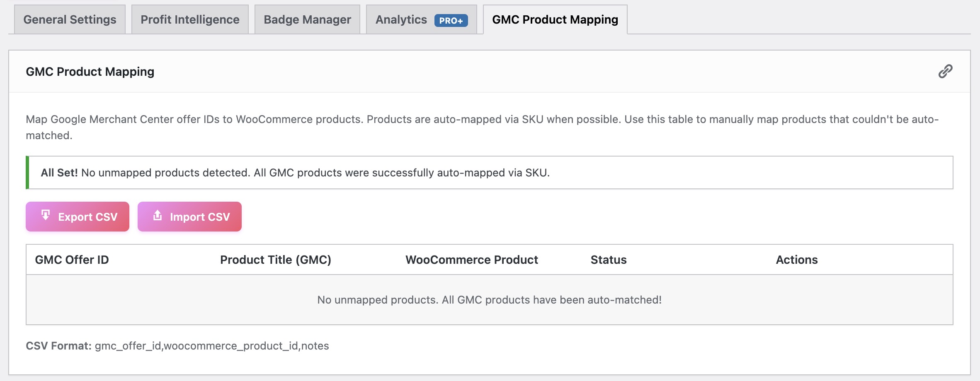Click the Status column header

(608, 260)
